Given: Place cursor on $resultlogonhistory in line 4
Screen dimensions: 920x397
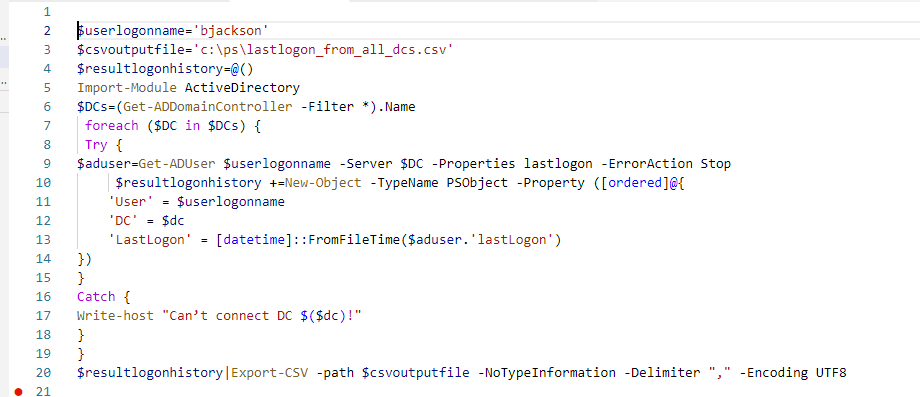Looking at the screenshot, I should [149, 69].
